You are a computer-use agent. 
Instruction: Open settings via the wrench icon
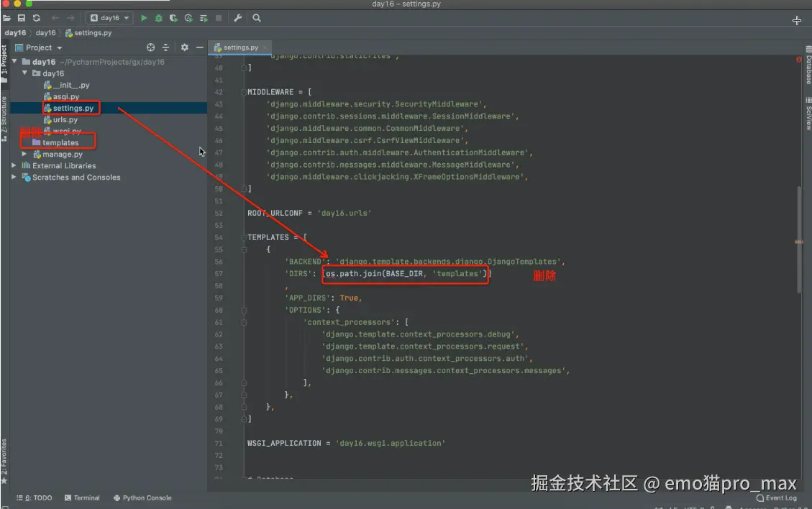click(x=237, y=18)
